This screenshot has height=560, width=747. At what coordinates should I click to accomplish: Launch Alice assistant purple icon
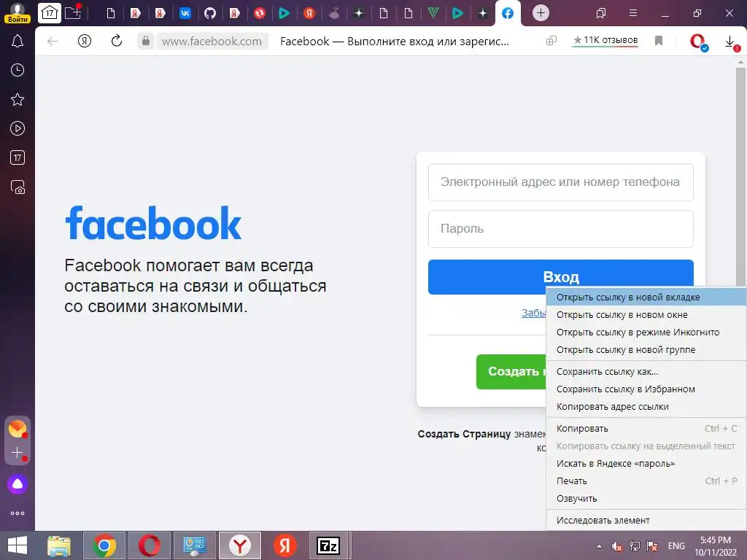click(x=18, y=484)
